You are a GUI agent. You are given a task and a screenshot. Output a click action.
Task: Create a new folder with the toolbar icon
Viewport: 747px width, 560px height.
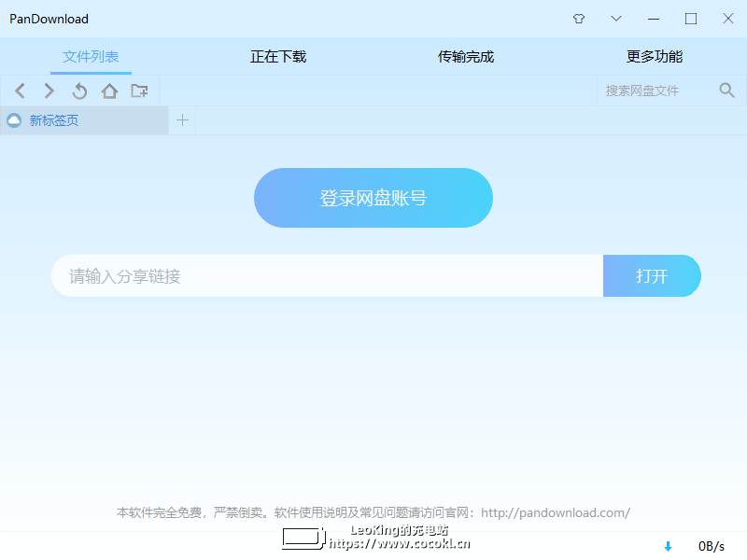click(139, 91)
